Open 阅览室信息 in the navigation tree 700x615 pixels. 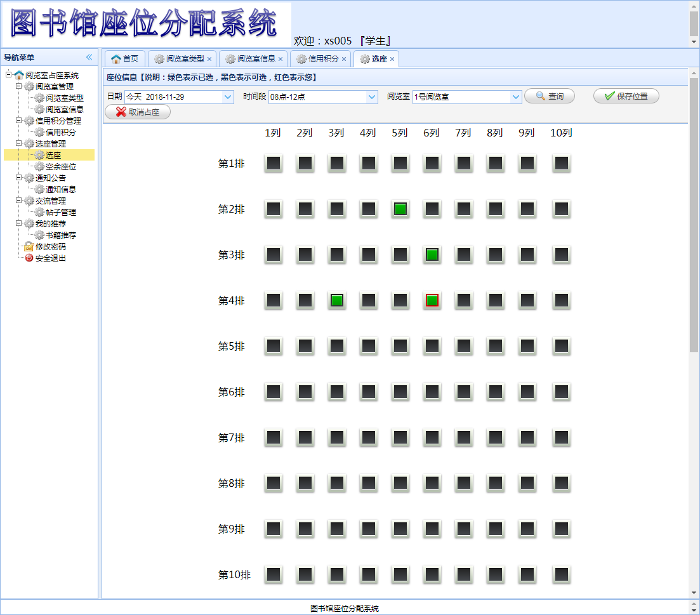(64, 109)
